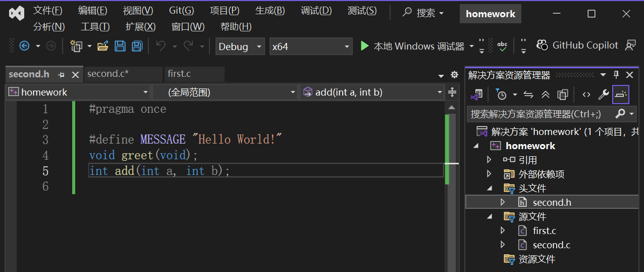Pin the second.h tab with pin icon
This screenshot has height=272, width=644.
(61, 74)
